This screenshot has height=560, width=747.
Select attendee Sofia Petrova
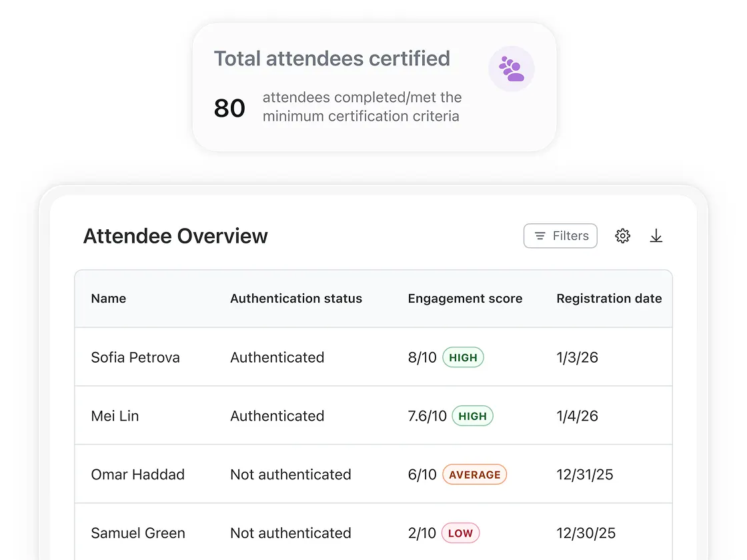[135, 357]
